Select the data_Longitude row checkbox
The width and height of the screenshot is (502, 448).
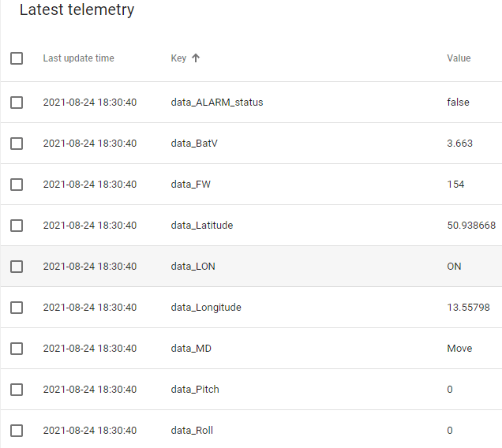[17, 308]
